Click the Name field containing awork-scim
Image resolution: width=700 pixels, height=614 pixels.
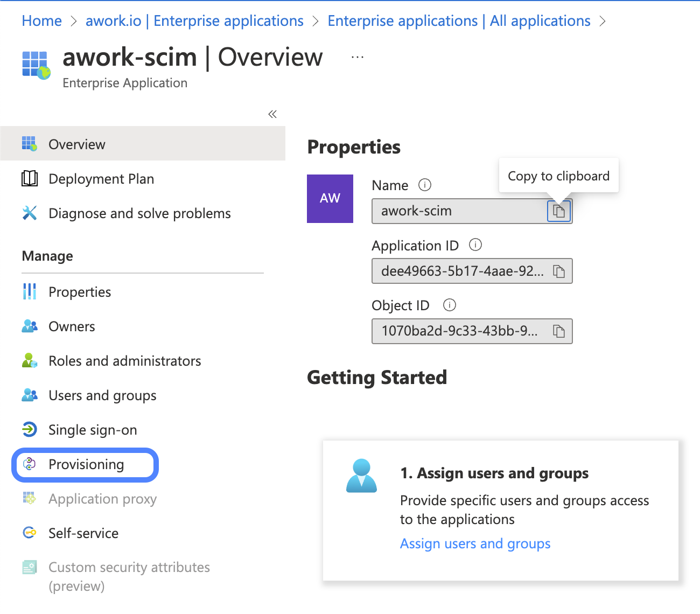coord(472,211)
